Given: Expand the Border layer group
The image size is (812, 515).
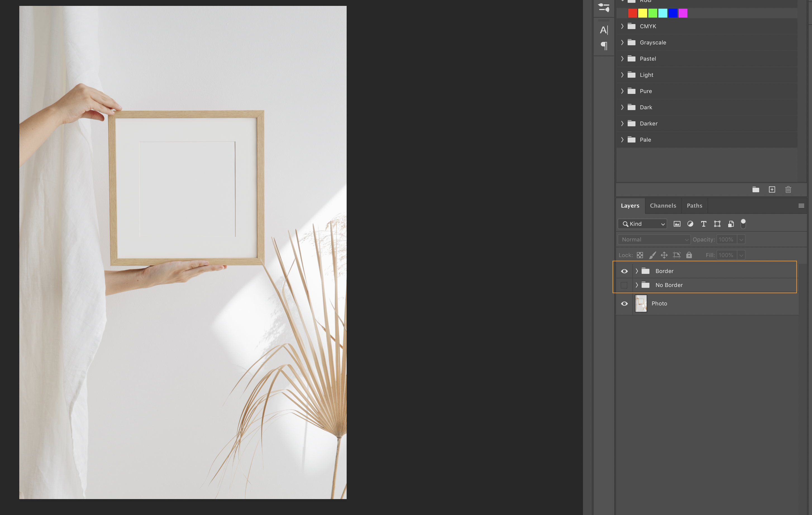Looking at the screenshot, I should (x=637, y=271).
